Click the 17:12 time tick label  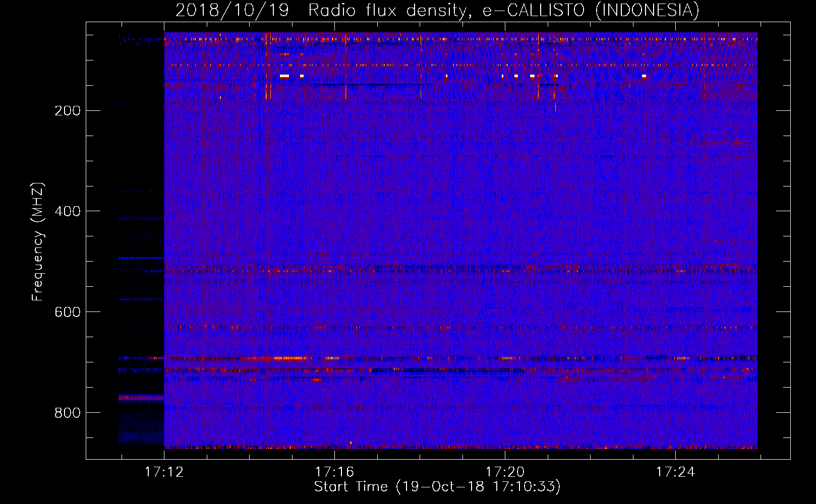pos(164,472)
